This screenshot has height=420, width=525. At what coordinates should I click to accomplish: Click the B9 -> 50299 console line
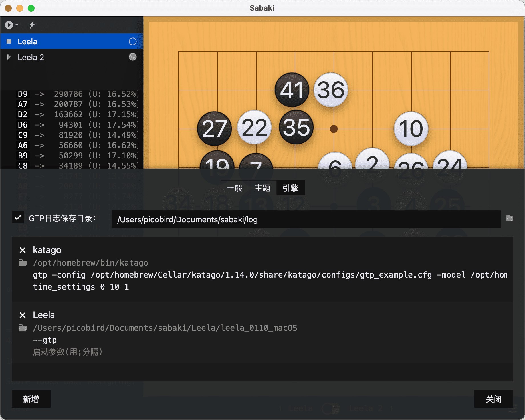tap(78, 156)
